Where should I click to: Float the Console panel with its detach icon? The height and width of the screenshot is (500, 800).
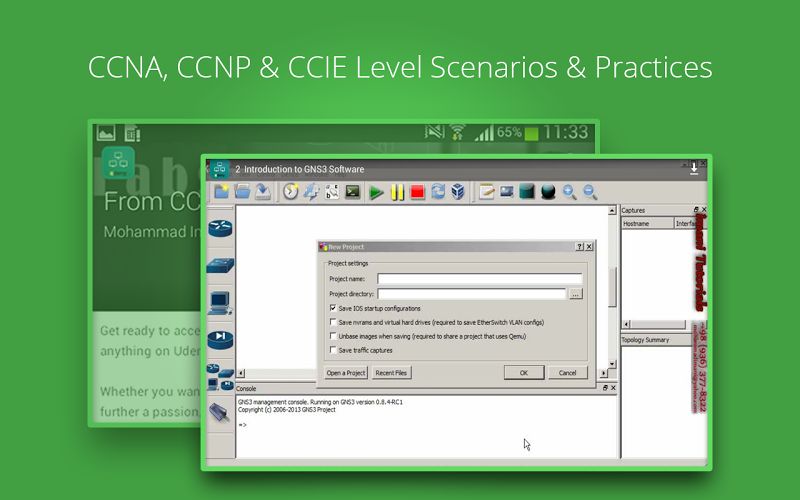pyautogui.click(x=605, y=388)
